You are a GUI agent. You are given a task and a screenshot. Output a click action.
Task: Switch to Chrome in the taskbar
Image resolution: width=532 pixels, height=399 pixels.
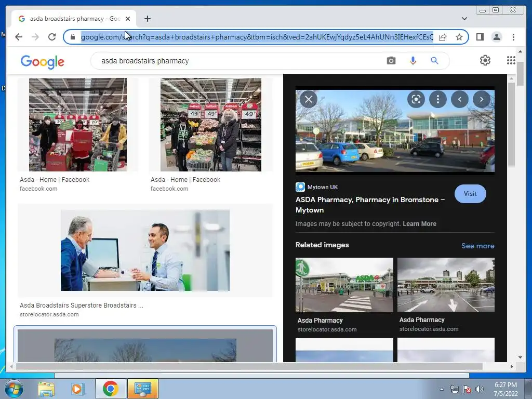point(110,389)
